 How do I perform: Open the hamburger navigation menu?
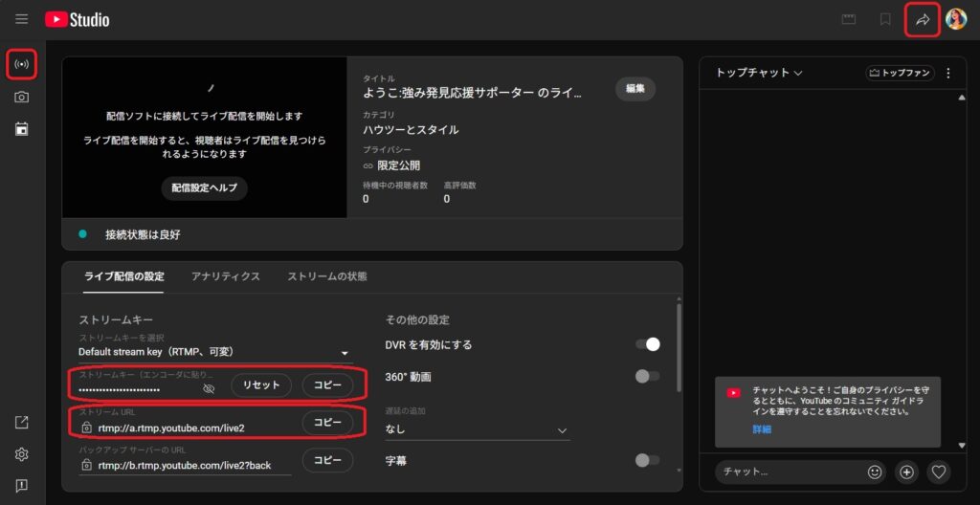pyautogui.click(x=21, y=19)
